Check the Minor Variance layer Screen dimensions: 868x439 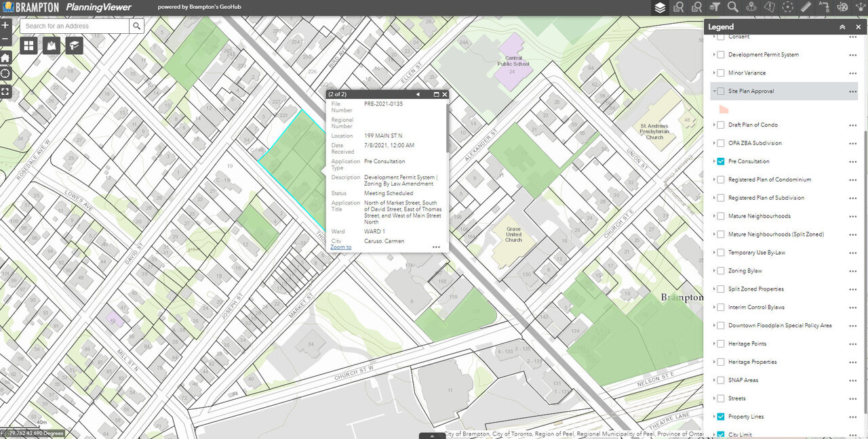pyautogui.click(x=721, y=73)
